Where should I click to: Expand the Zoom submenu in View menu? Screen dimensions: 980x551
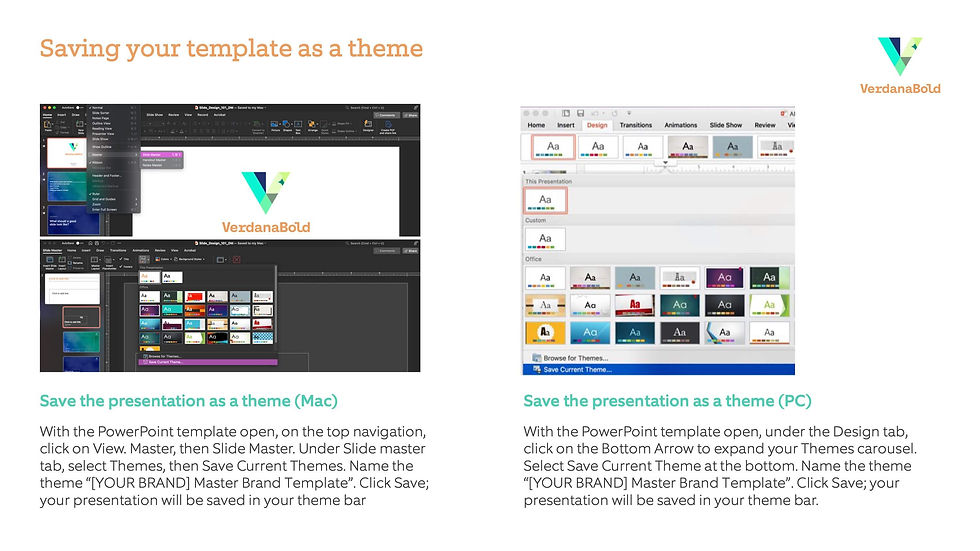pyautogui.click(x=112, y=204)
